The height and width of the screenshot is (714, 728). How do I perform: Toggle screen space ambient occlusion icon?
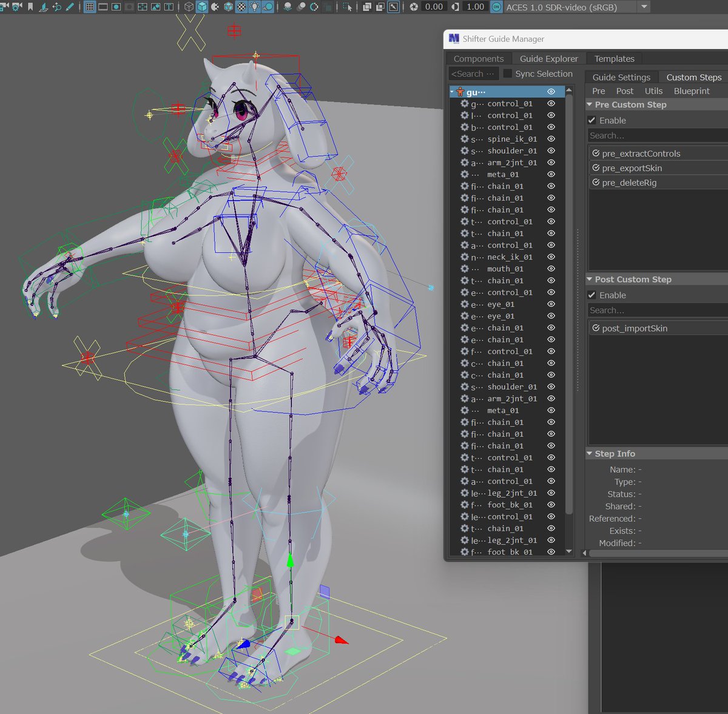click(288, 7)
